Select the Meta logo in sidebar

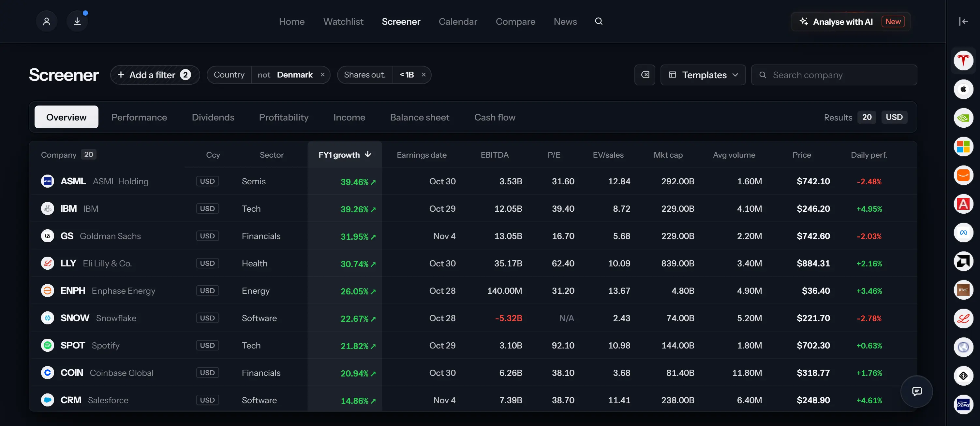(x=963, y=233)
